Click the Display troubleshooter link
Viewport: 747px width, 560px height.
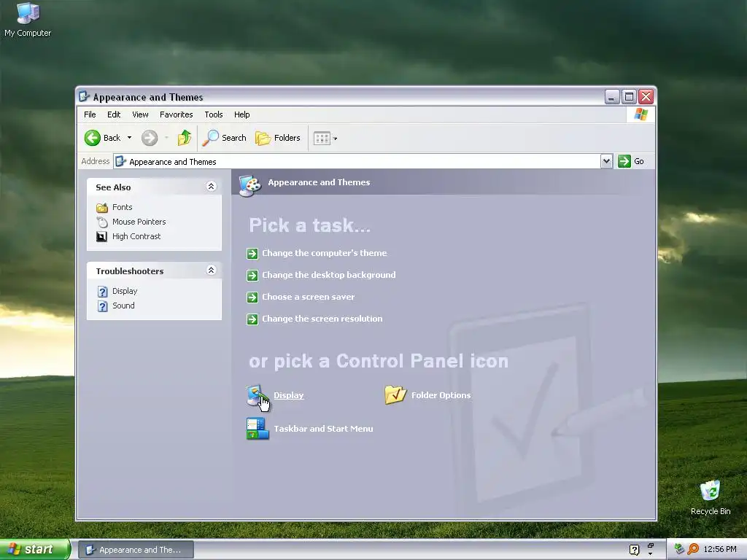coord(125,292)
